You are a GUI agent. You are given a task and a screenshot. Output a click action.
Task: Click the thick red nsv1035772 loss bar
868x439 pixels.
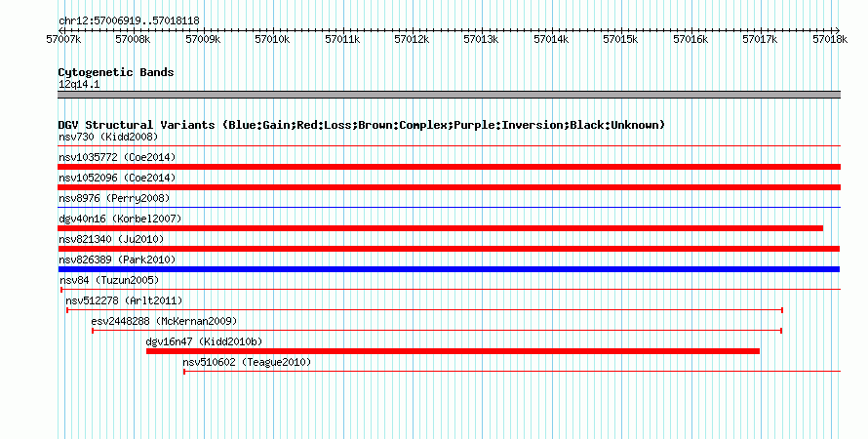[449, 167]
